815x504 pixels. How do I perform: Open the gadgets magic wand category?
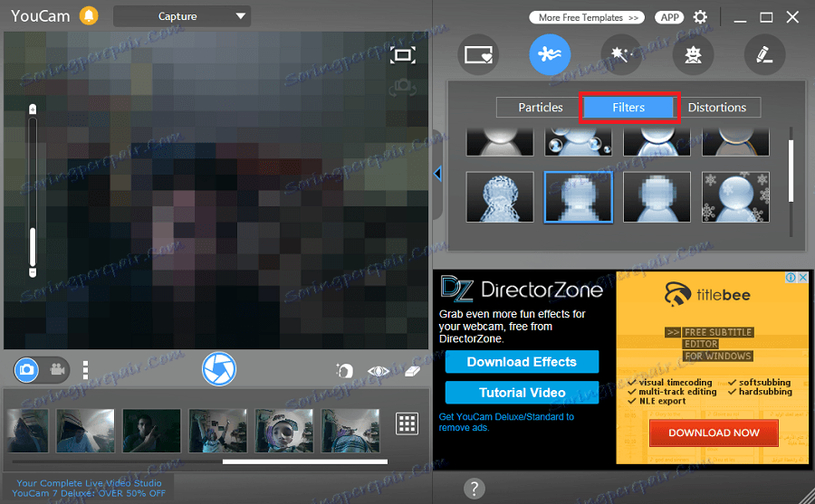tap(621, 54)
